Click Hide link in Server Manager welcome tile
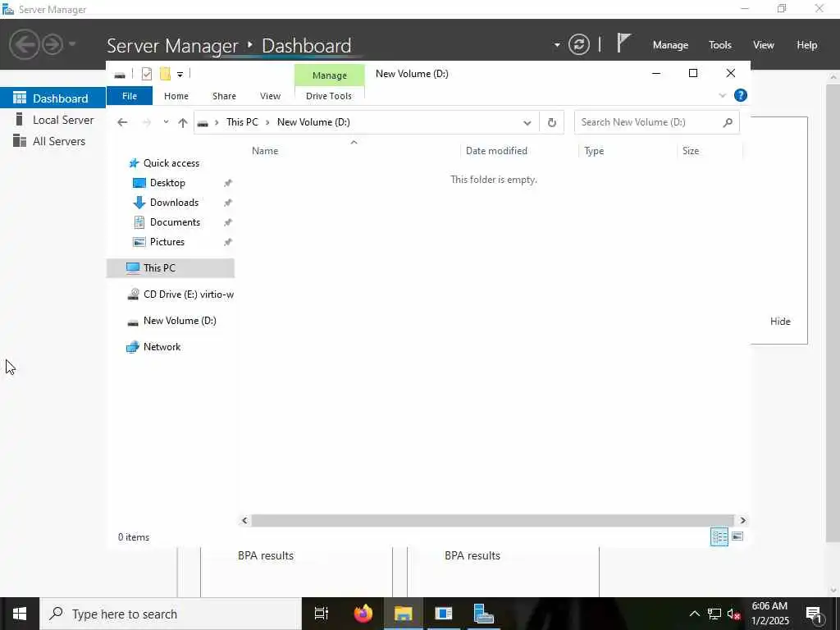Screen dimensions: 840x630 click(780, 322)
